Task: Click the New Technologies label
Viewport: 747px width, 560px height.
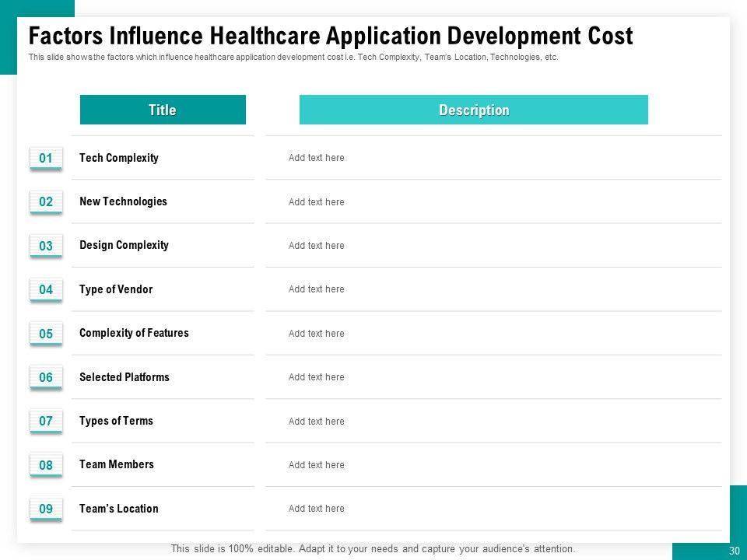Action: click(123, 201)
